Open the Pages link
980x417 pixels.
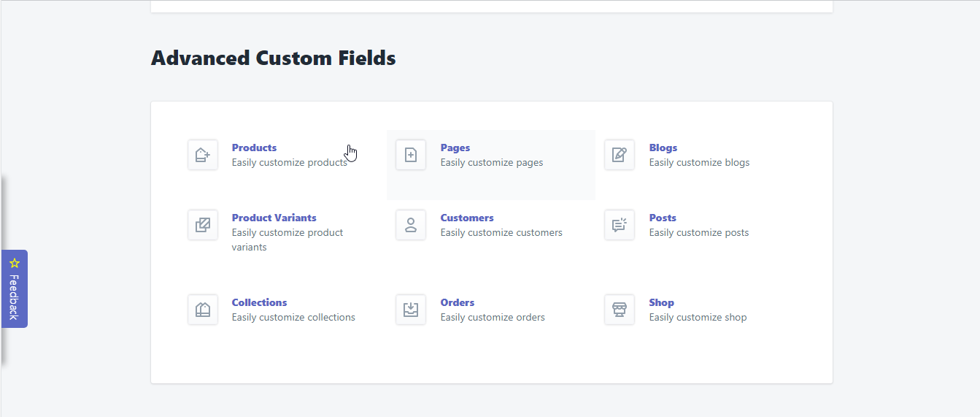pyautogui.click(x=455, y=148)
